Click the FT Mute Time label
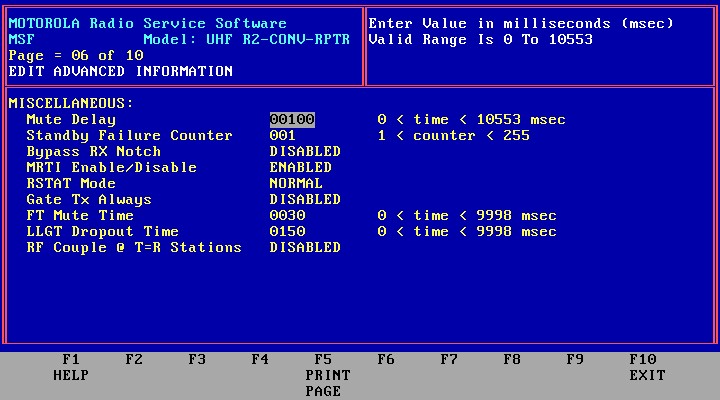720x400 pixels. (80, 216)
